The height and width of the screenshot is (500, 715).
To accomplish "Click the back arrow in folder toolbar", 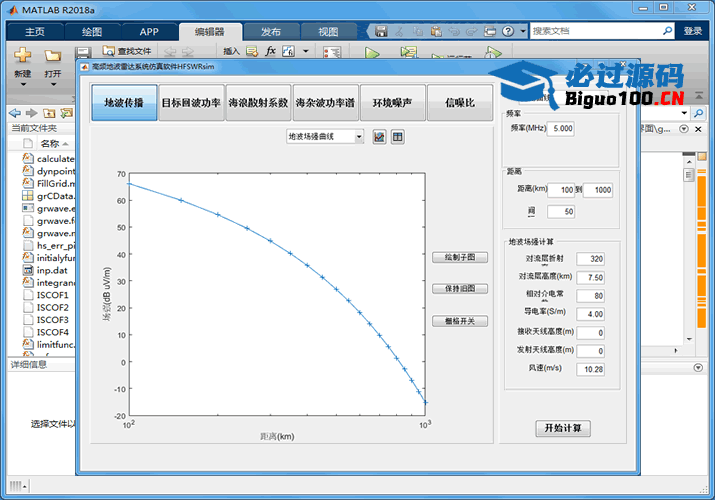I will click(x=15, y=113).
